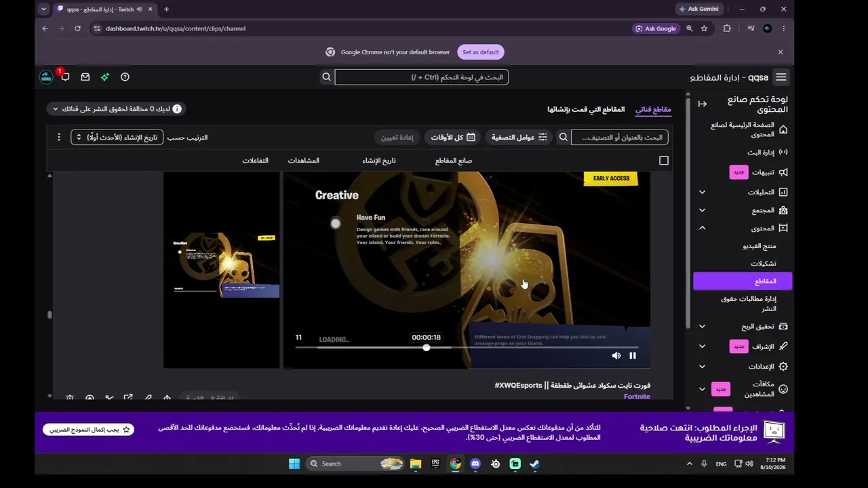Open the account profile avatar
This screenshot has width=868, height=488.
click(46, 77)
